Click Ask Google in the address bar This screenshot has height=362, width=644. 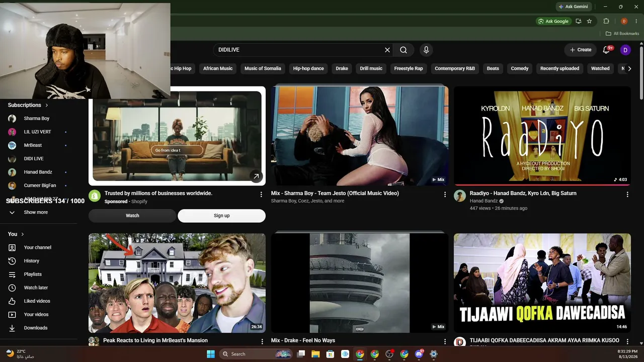click(x=553, y=21)
